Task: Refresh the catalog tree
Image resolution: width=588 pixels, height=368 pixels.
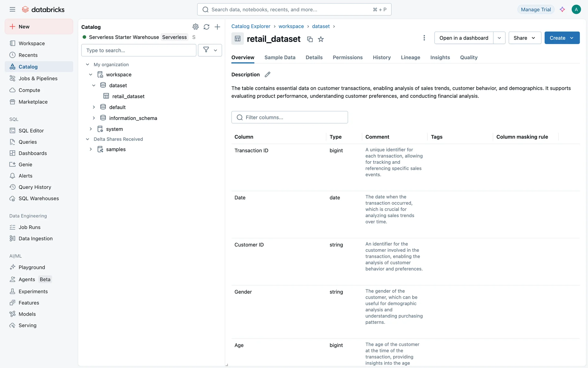Action: pos(206,27)
